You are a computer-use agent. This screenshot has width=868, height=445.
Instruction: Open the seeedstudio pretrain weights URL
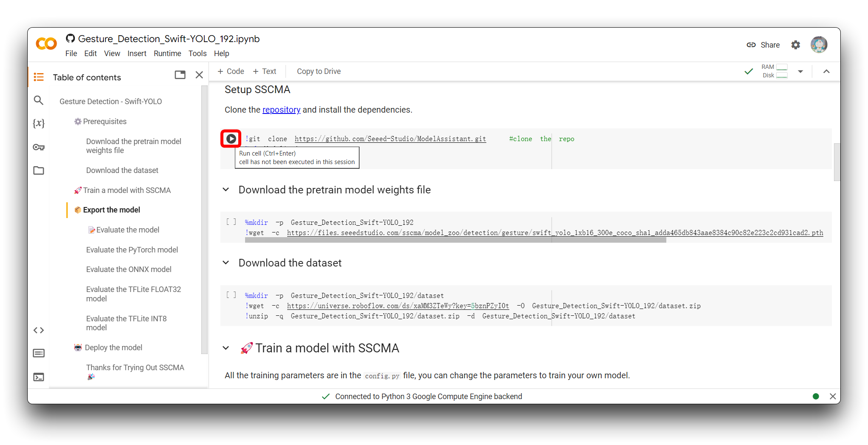point(555,233)
